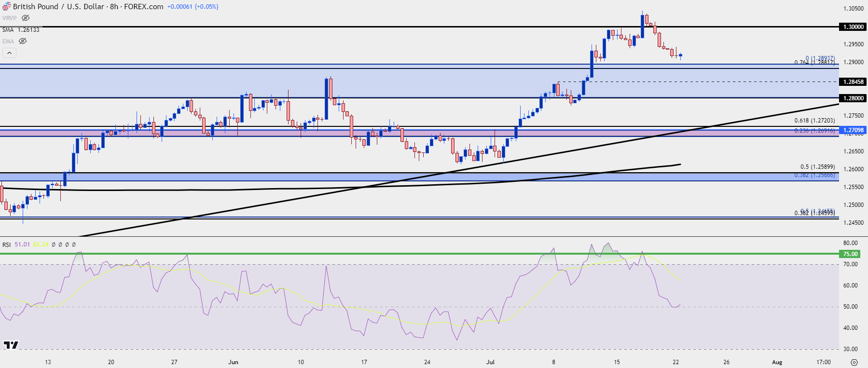The width and height of the screenshot is (868, 368).
Task: Click the 17:00 time axis label
Action: (x=824, y=362)
